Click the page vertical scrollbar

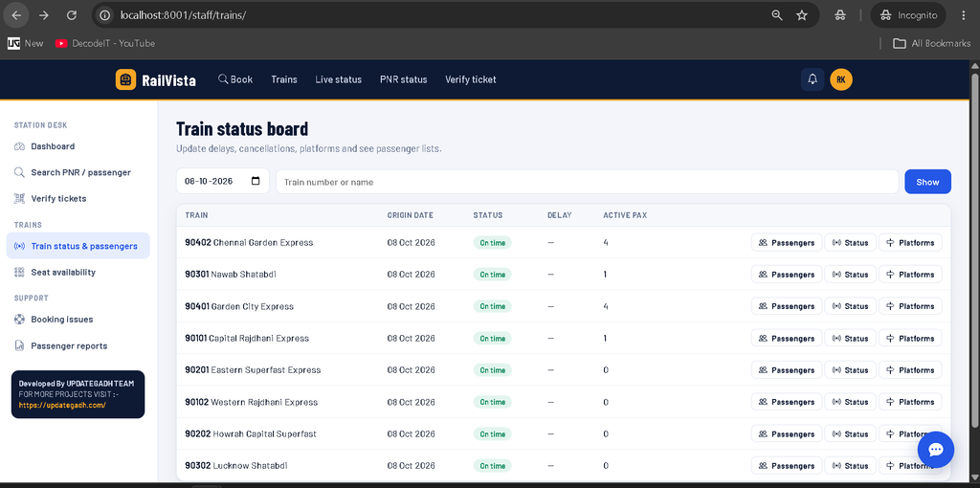(974, 250)
